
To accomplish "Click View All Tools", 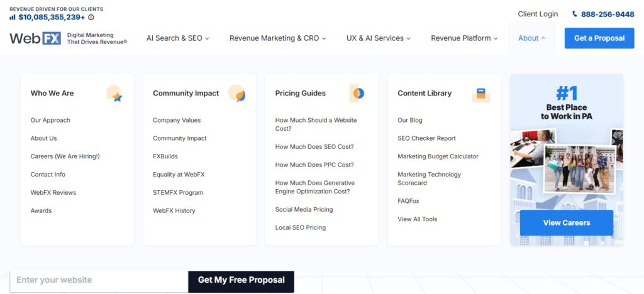I will coord(418,219).
